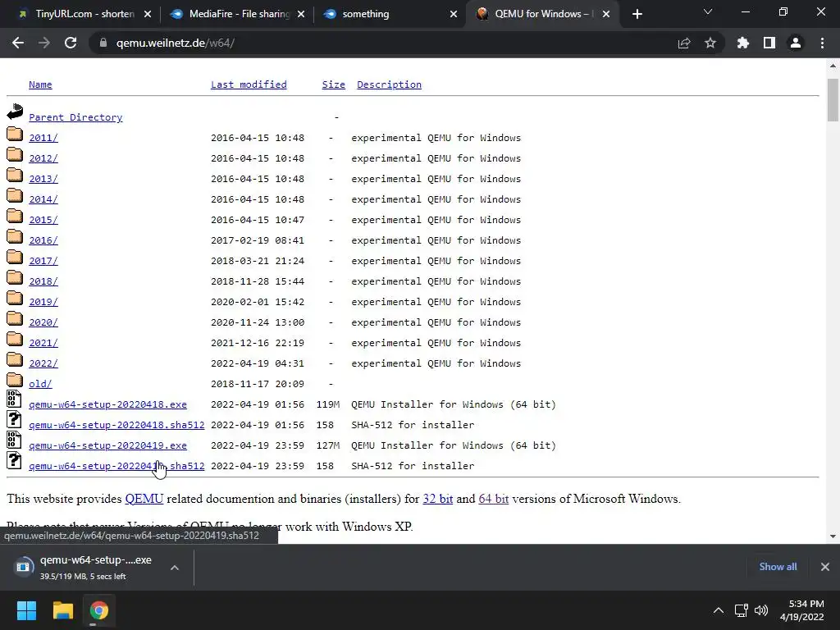
Task: Click the folder icon beside old/
Action: pos(15,379)
